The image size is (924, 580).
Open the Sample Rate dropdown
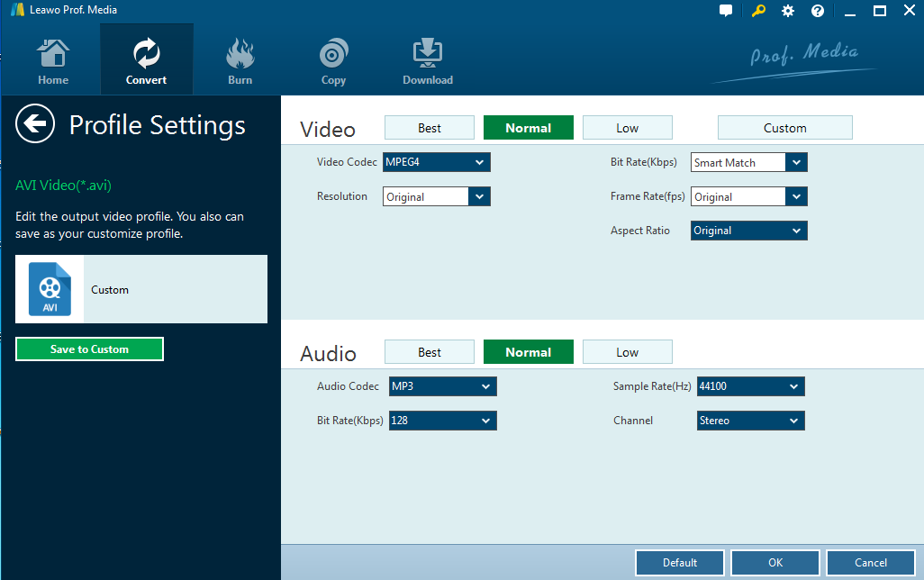(x=750, y=386)
